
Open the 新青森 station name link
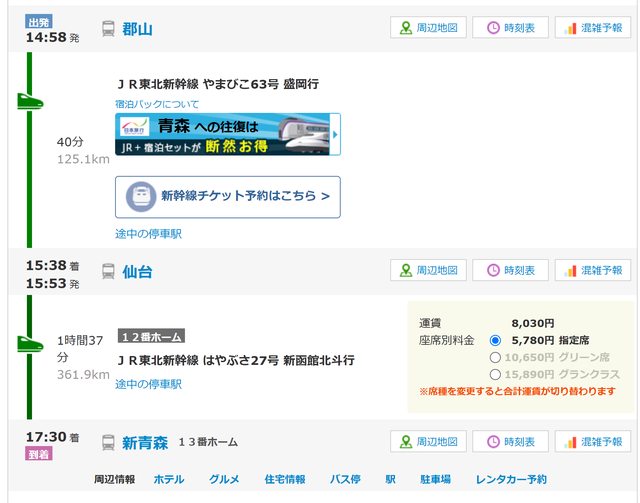pos(145,442)
